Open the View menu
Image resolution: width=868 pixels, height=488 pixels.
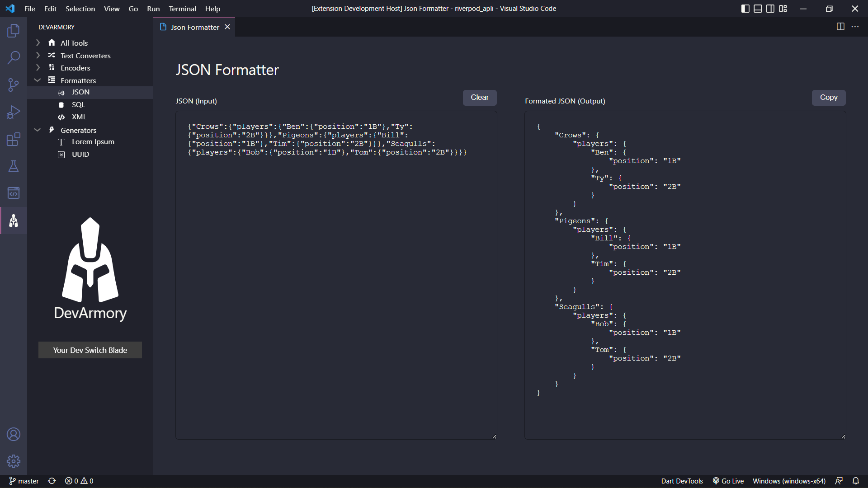112,9
